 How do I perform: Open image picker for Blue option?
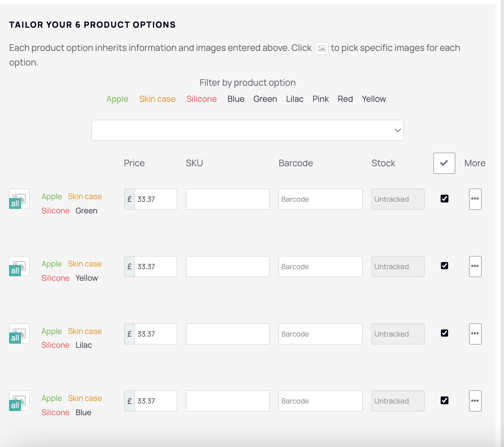19,401
